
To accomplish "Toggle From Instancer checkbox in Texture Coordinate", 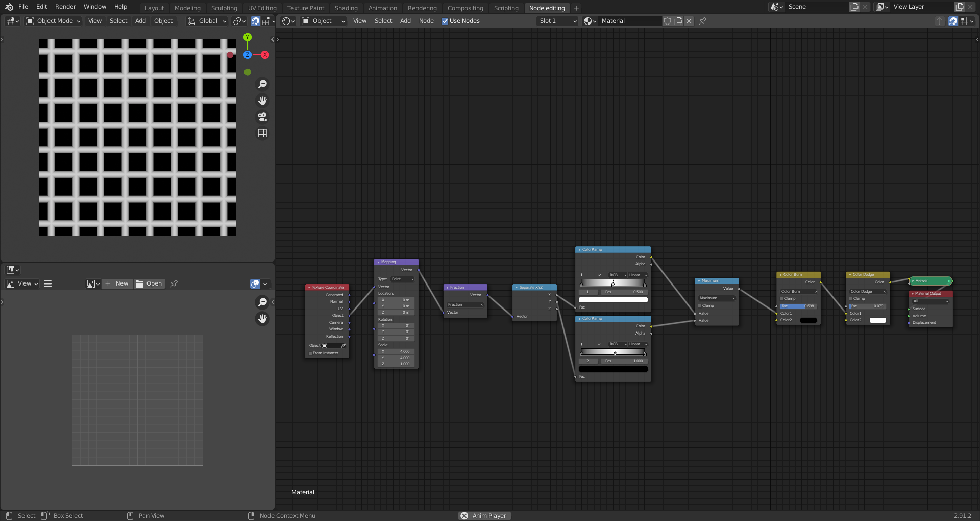I will coord(310,353).
